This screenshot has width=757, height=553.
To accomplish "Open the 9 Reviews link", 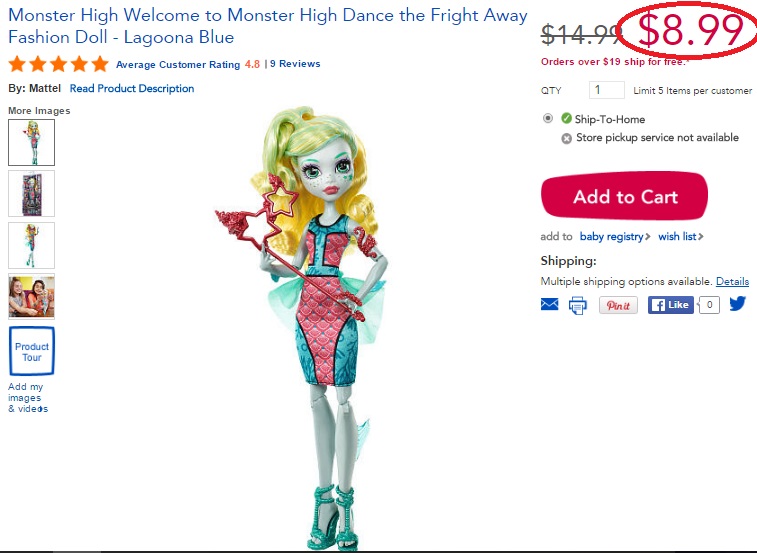I will [x=295, y=64].
